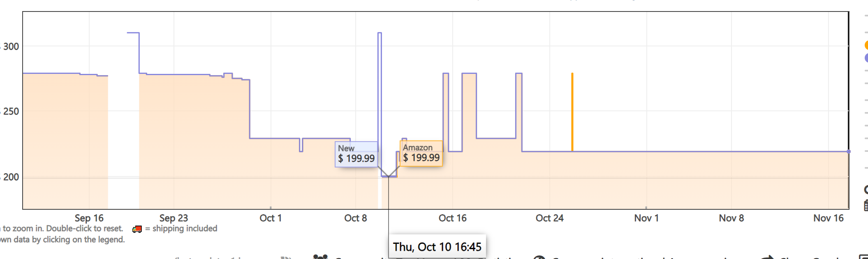
Task: Select the Oct 1 axis label
Action: coord(271,218)
